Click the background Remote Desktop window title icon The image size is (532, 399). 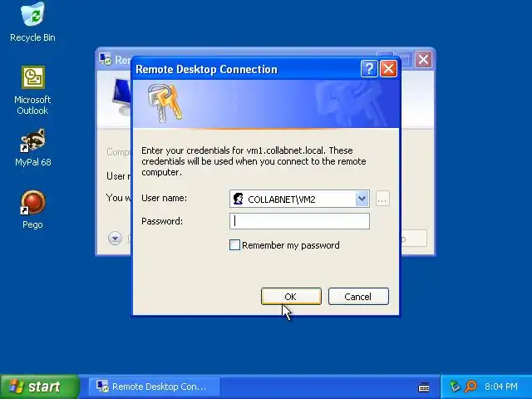pyautogui.click(x=106, y=59)
